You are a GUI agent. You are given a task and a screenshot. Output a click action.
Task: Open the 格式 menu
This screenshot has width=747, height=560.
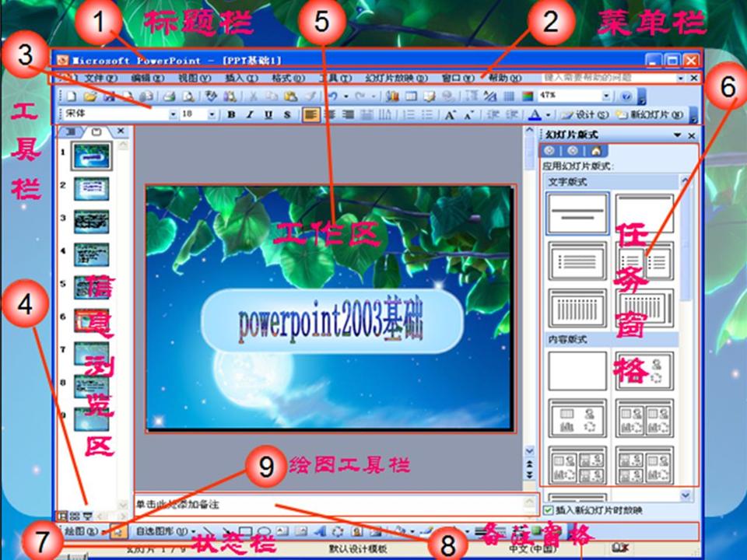click(x=288, y=78)
